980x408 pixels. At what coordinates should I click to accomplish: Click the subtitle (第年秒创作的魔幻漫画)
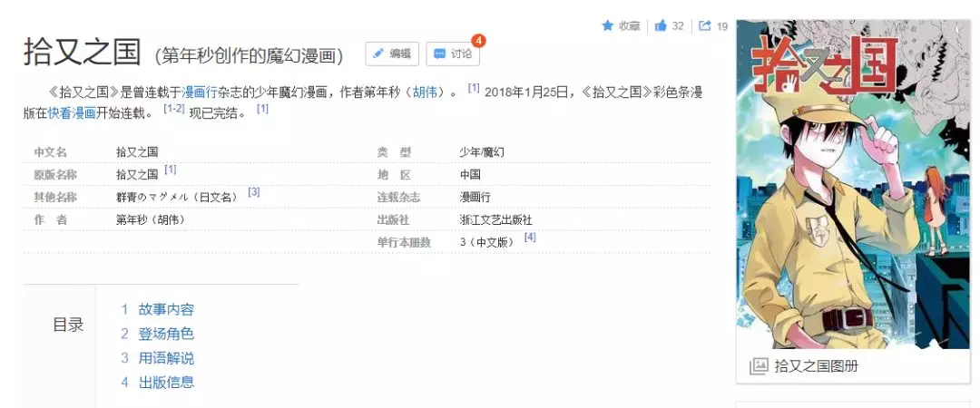250,55
